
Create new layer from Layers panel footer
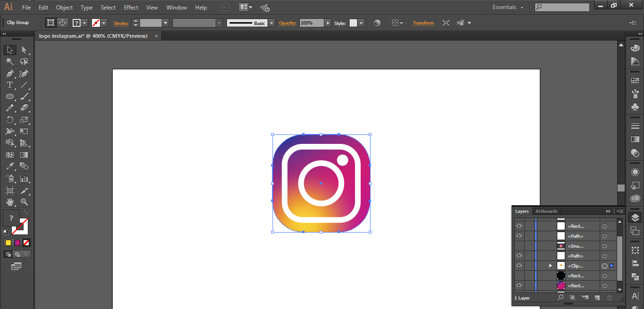[x=597, y=298]
